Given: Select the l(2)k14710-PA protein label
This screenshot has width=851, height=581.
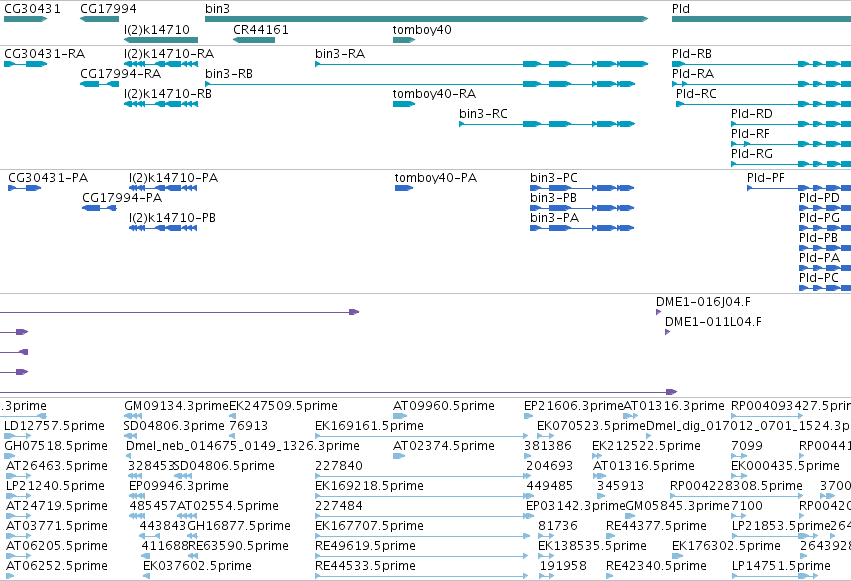Looking at the screenshot, I should click(173, 178).
